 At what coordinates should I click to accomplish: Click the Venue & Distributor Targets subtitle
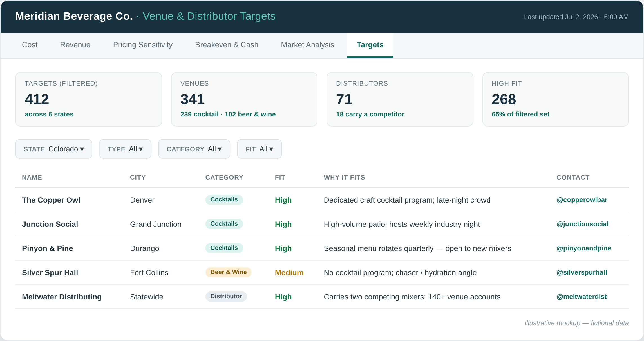209,16
